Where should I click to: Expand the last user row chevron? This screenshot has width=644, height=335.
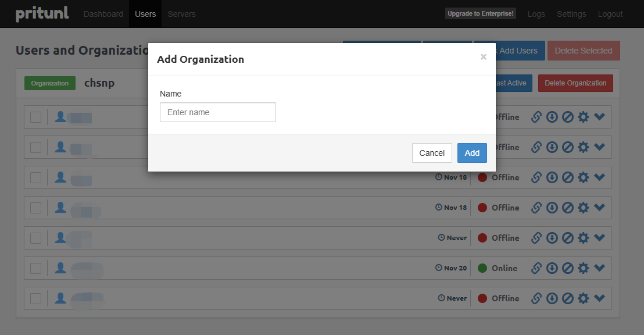click(600, 298)
